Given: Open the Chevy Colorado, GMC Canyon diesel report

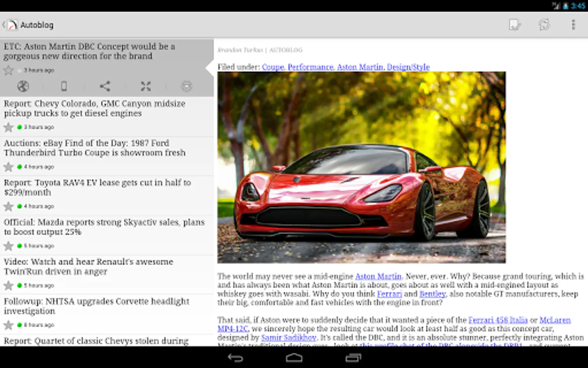Looking at the screenshot, I should click(x=107, y=117).
